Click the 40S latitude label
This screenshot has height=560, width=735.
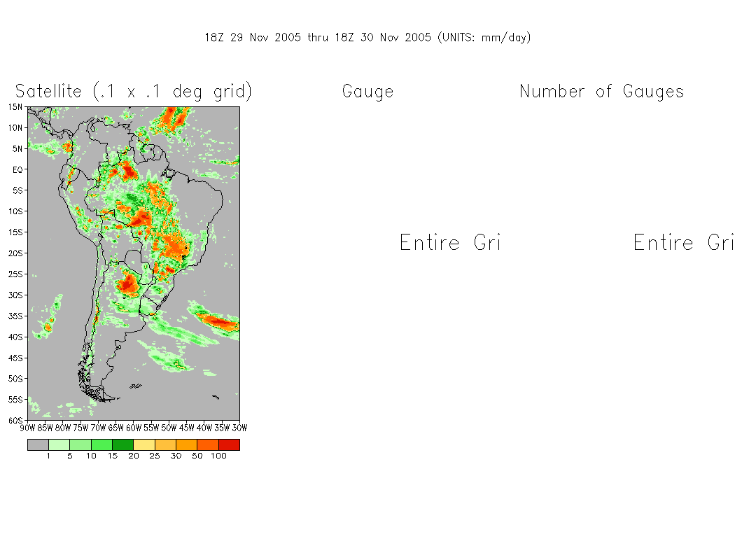pos(15,337)
